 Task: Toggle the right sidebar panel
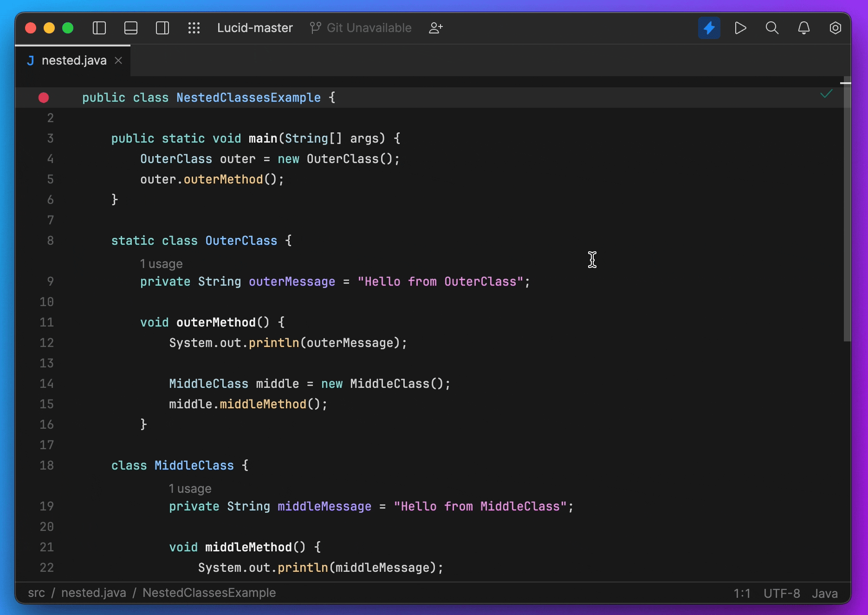click(162, 28)
